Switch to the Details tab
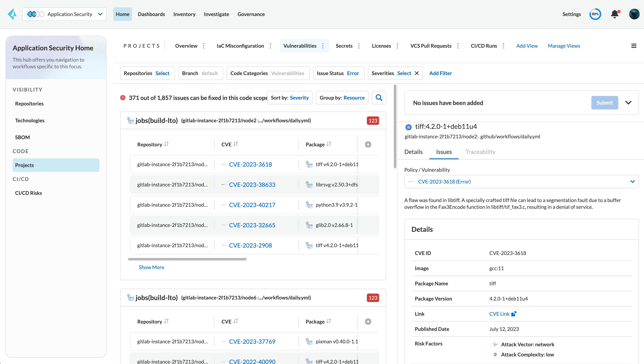Image resolution: width=644 pixels, height=364 pixels. pos(413,152)
